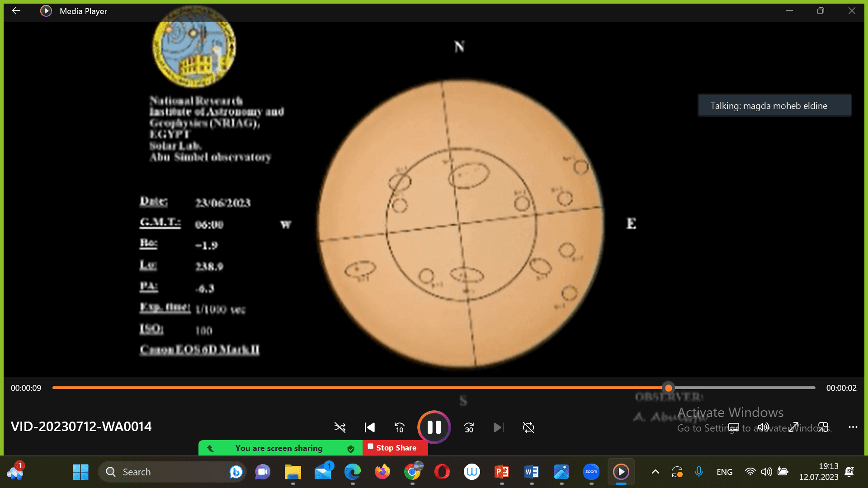Go to previous track
Screen dimensions: 868x488
[x=370, y=427]
